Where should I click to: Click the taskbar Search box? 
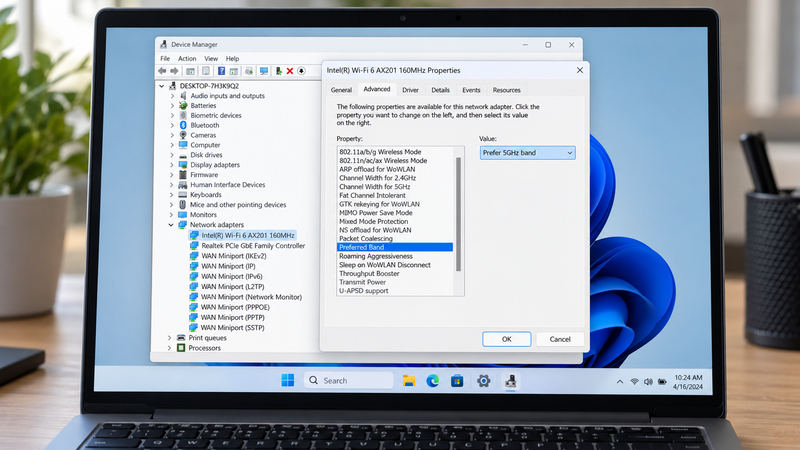pyautogui.click(x=349, y=380)
